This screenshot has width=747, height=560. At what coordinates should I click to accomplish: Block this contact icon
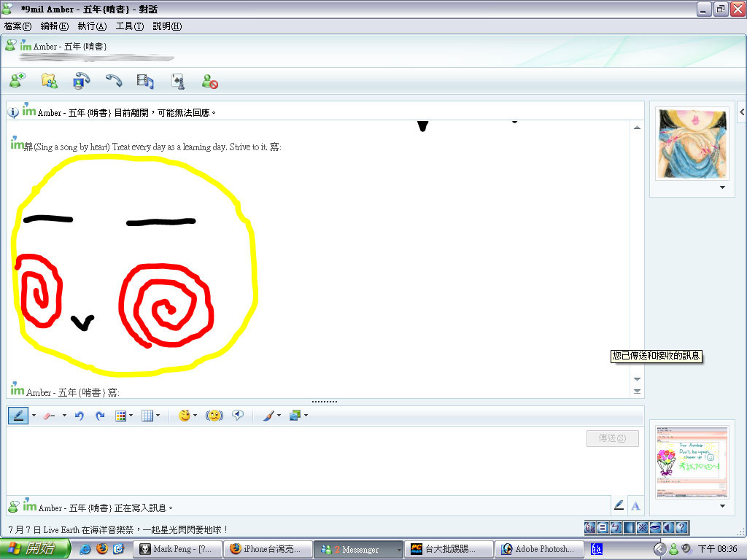click(x=209, y=82)
